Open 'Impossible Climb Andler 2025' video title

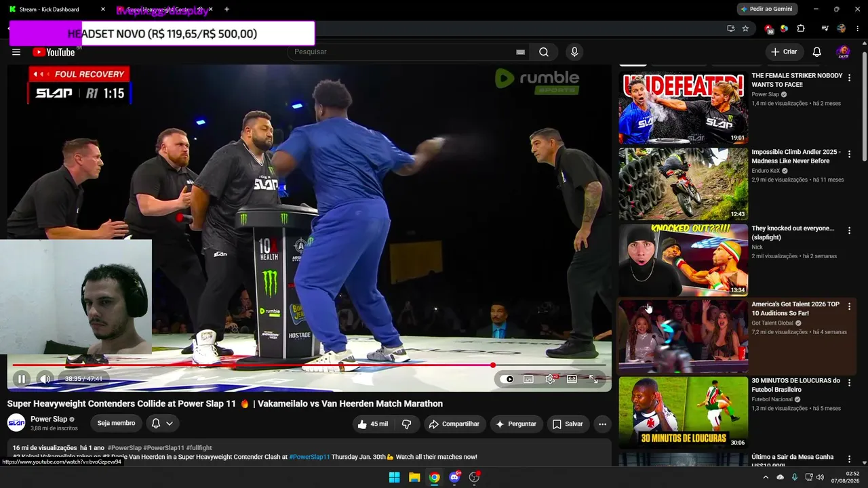(x=796, y=157)
